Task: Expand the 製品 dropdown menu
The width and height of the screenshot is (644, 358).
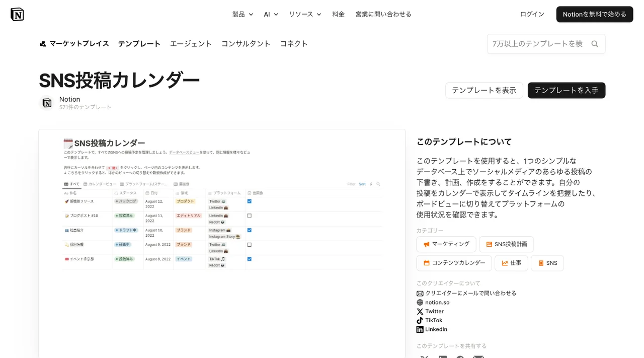Action: [x=243, y=14]
